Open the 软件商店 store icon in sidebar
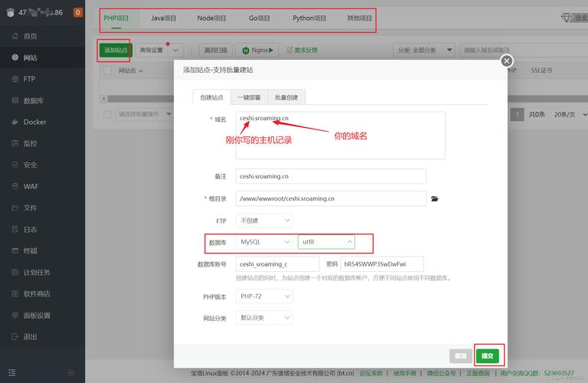The width and height of the screenshot is (588, 383). pyautogui.click(x=15, y=293)
